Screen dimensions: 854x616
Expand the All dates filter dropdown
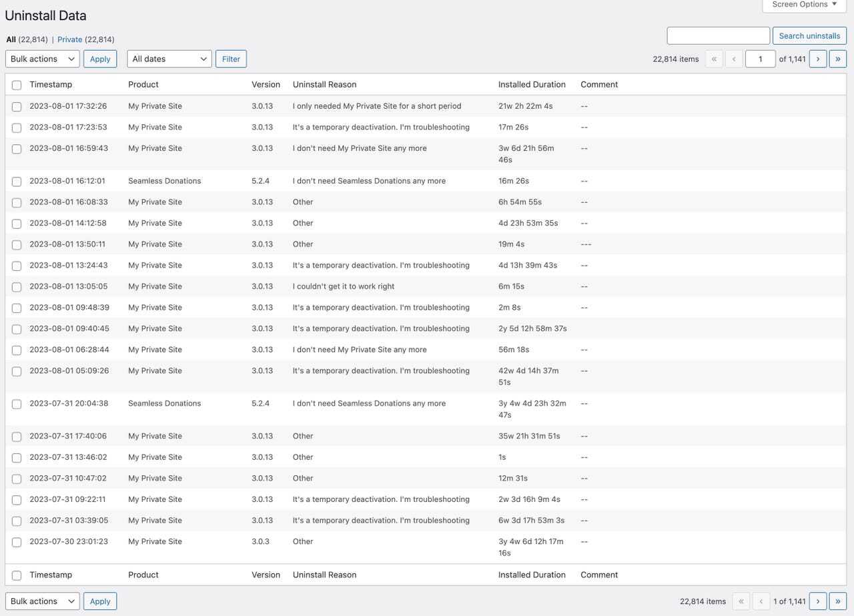click(x=169, y=59)
